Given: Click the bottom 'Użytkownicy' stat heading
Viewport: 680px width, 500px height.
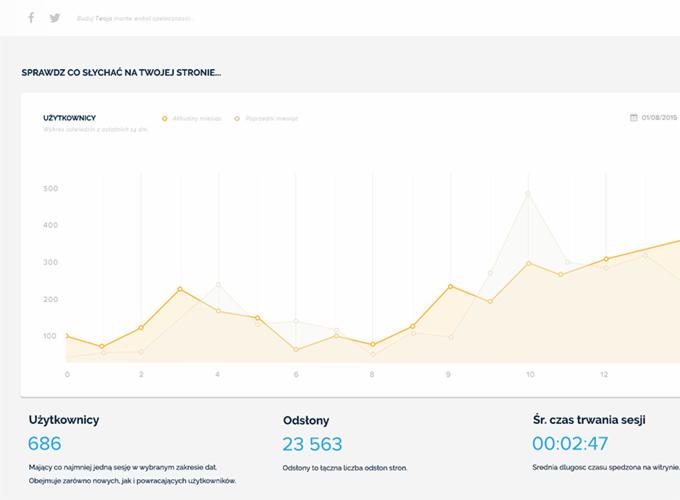Looking at the screenshot, I should pos(63,420).
